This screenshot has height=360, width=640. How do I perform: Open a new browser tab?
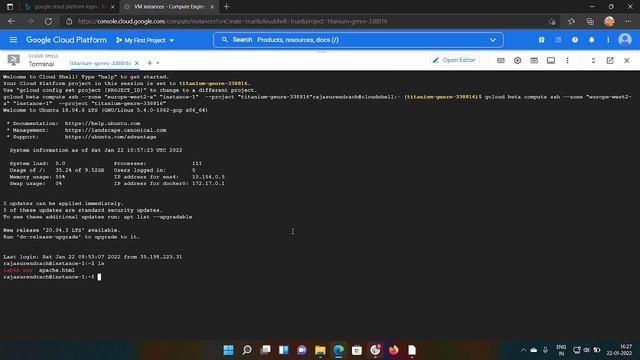coord(227,7)
